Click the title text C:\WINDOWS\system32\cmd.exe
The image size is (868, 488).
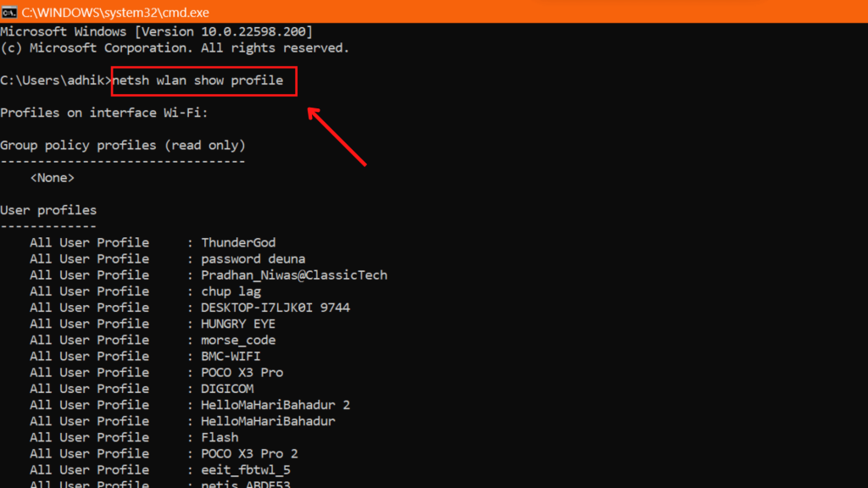115,12
